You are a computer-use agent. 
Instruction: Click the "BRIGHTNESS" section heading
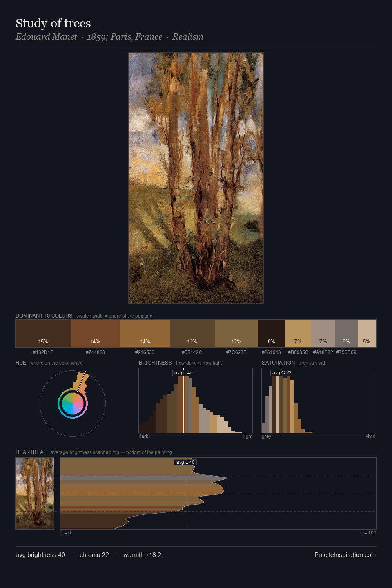coord(155,363)
